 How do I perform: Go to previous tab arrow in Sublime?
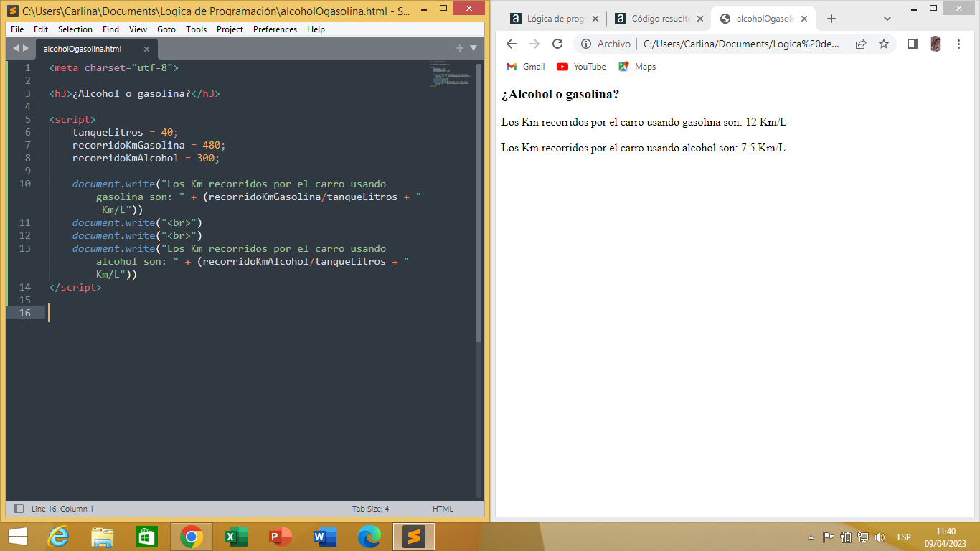pyautogui.click(x=17, y=48)
